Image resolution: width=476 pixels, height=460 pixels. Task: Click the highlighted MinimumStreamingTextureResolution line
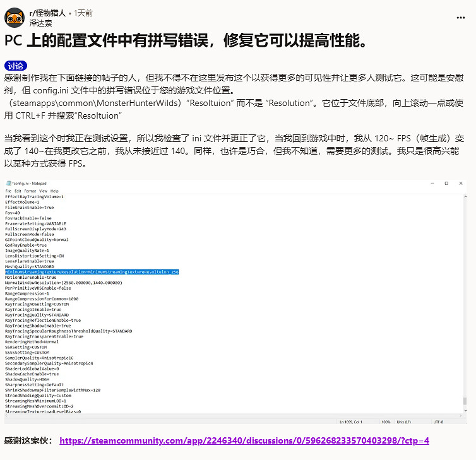click(x=92, y=272)
